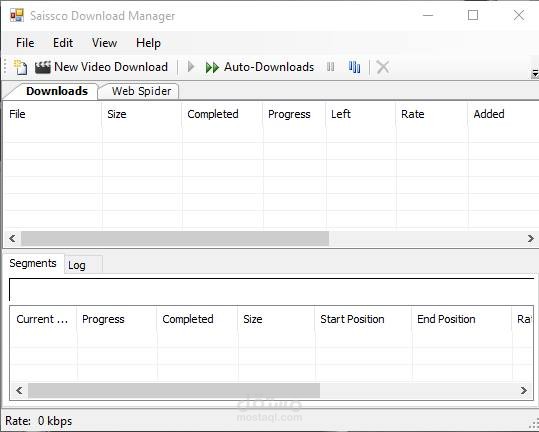Sort downloads by File column header
Screen dimensions: 539x432
pos(52,114)
